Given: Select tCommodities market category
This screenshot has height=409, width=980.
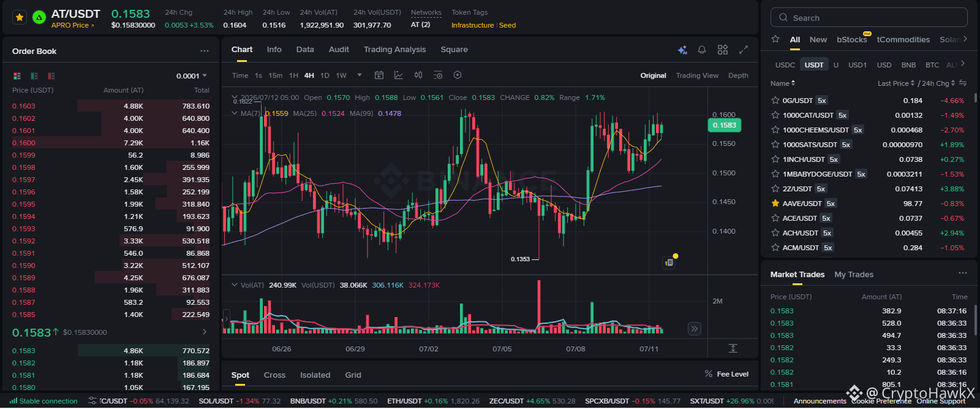Looking at the screenshot, I should [x=903, y=39].
